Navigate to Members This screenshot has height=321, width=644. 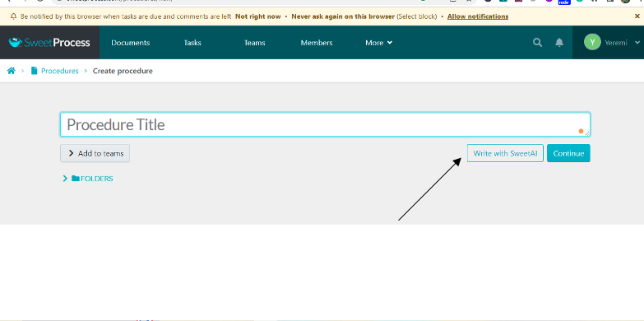coord(317,43)
